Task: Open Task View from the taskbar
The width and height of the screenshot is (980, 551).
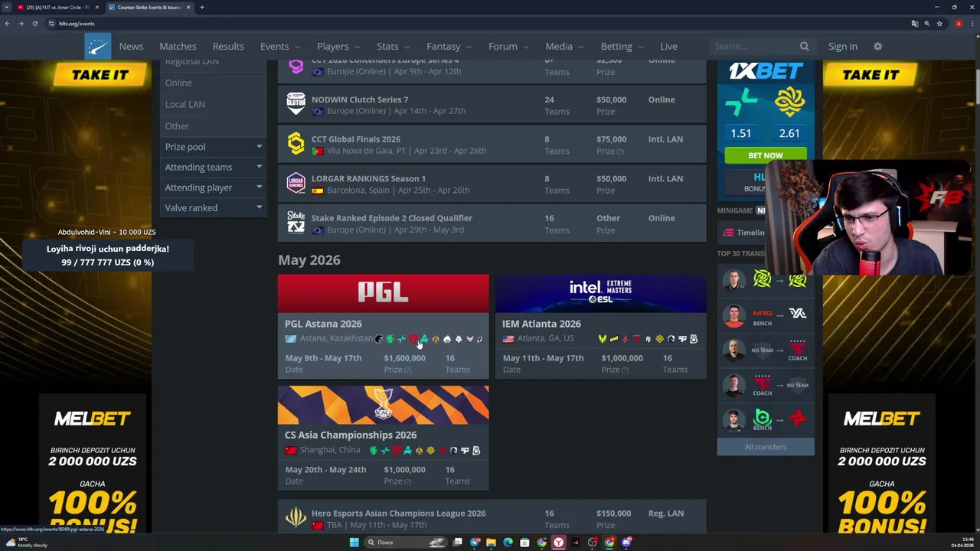Action: pyautogui.click(x=457, y=543)
